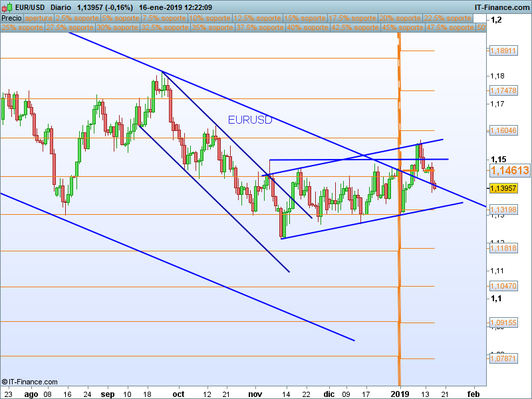The width and height of the screenshot is (532, 399).
Task: Open the 2.5% soporte label
Action: coord(77,19)
